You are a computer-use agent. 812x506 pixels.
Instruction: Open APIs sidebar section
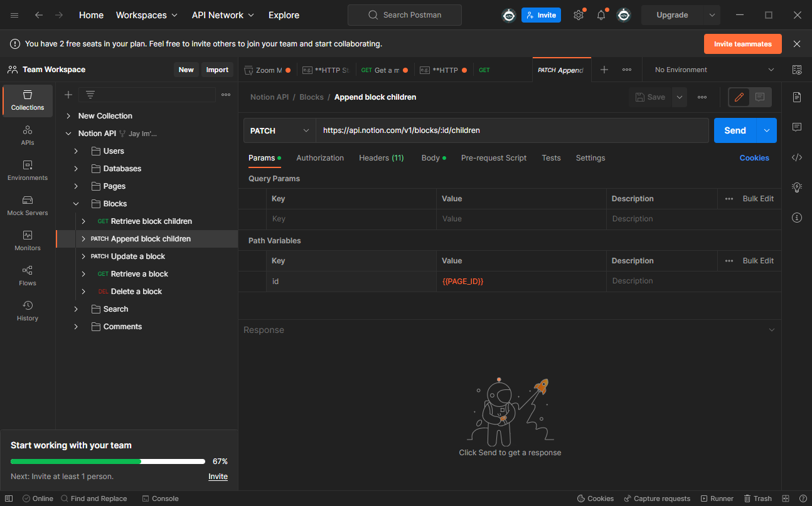pos(28,135)
